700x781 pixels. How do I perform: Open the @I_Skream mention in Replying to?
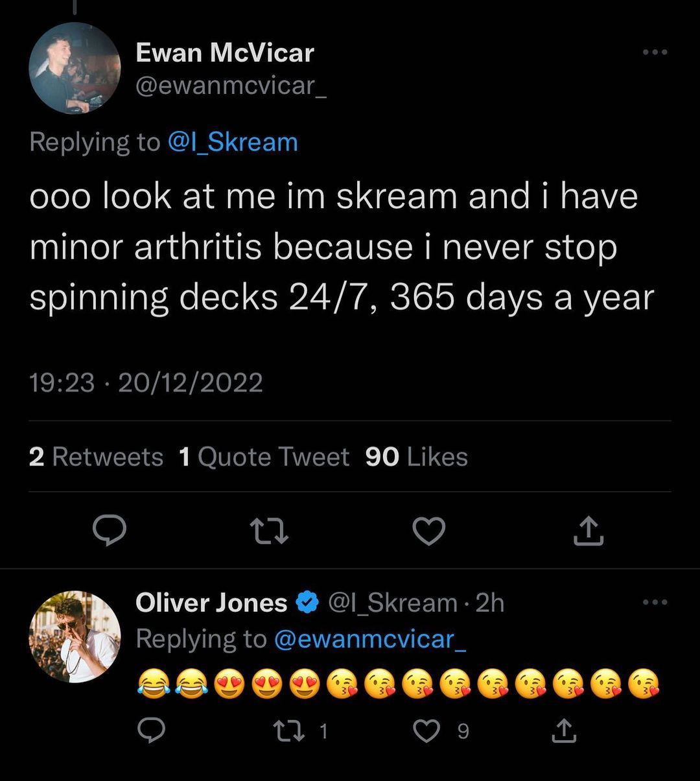233,142
